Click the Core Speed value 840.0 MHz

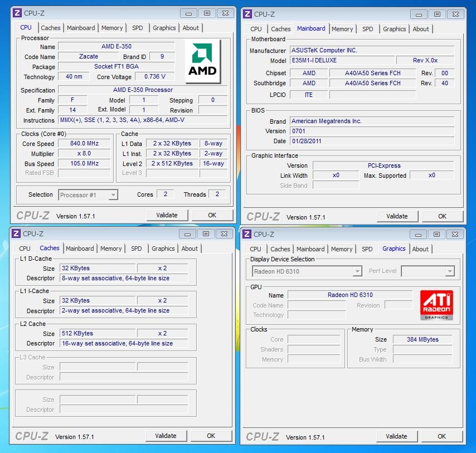click(84, 143)
